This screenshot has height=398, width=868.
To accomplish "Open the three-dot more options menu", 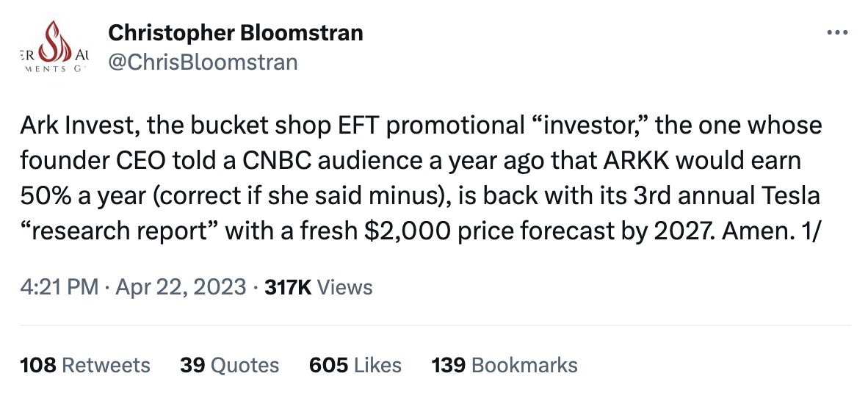I will (838, 33).
